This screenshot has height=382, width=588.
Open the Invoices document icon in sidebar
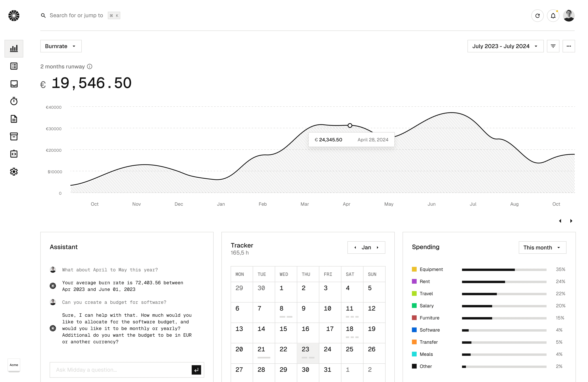[x=14, y=119]
